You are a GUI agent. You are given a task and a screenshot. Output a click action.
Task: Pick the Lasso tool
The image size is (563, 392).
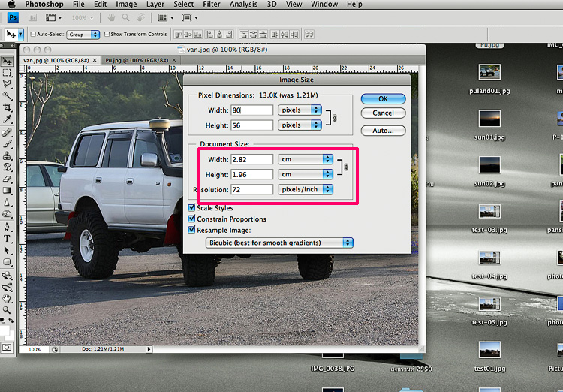click(x=7, y=84)
